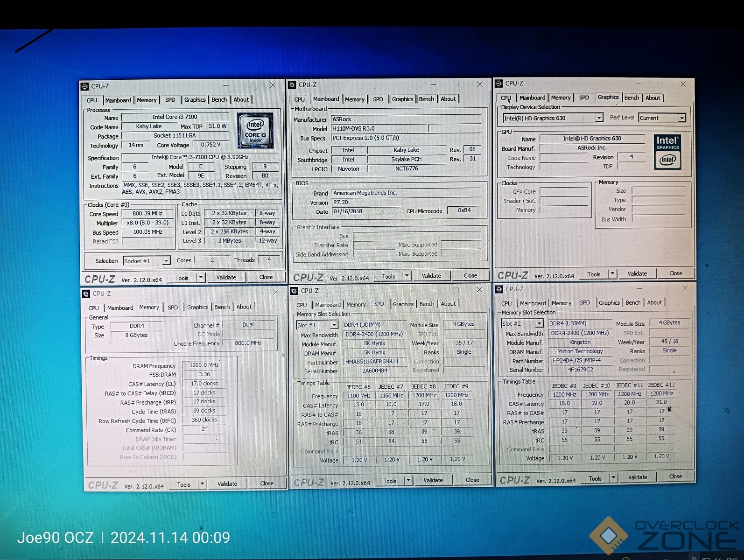Expand the Tools arrow in the Mainboard window
744x560 pixels.
point(407,276)
